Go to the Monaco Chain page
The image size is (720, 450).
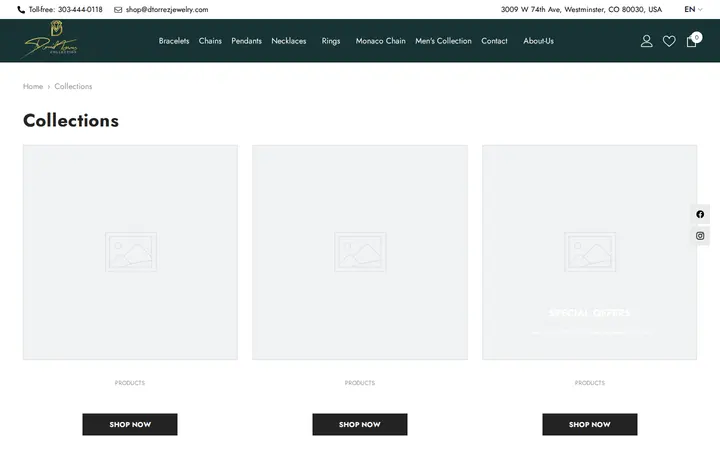(x=380, y=41)
